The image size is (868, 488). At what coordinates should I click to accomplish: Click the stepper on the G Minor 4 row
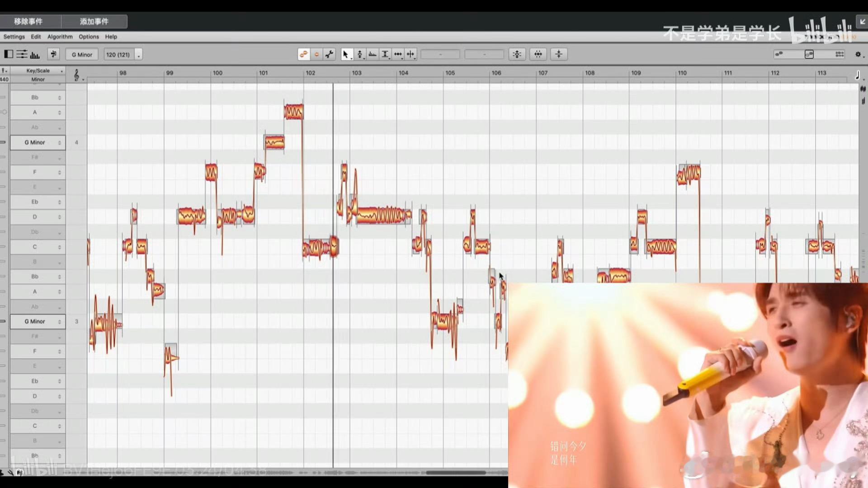(x=59, y=143)
